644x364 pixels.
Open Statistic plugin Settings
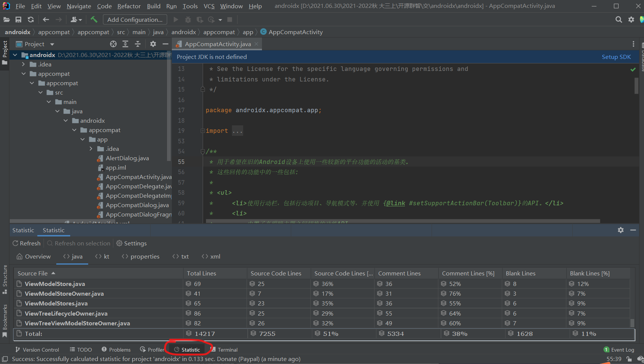click(131, 244)
